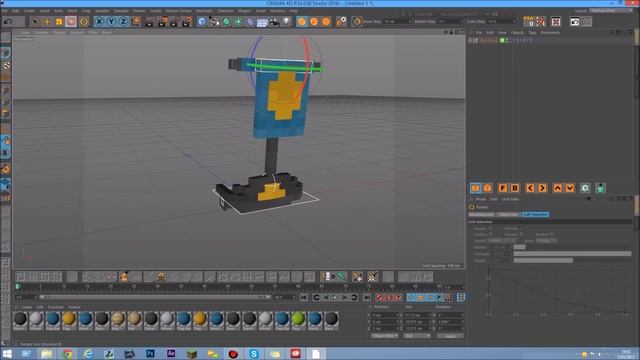The width and height of the screenshot is (640, 360).
Task: Adjust the Strength slider
Action: (x=572, y=253)
